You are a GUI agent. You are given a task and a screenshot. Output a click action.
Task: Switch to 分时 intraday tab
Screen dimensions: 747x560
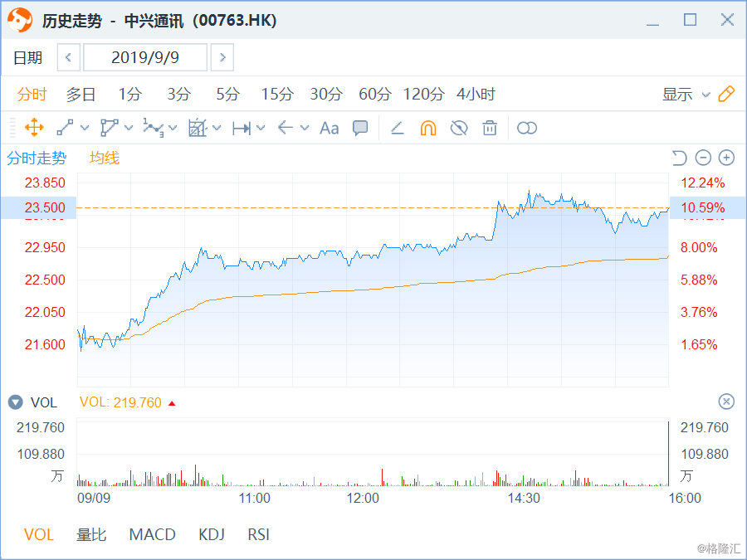click(32, 95)
